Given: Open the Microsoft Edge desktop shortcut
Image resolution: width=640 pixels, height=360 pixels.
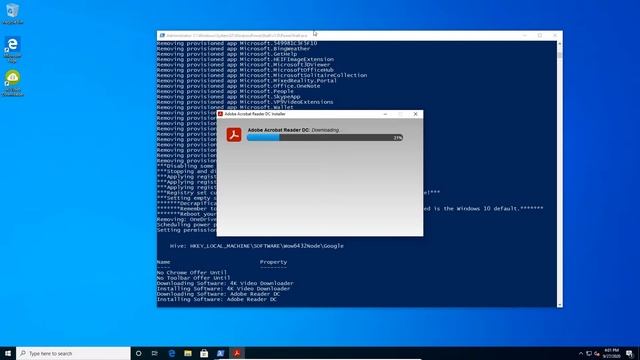Looking at the screenshot, I should pos(13,49).
